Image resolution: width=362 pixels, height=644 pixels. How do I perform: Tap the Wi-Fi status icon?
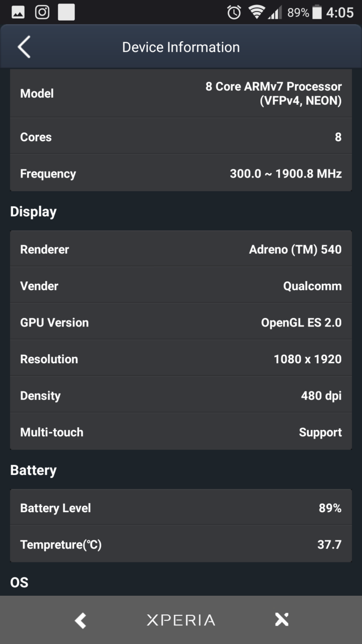[x=257, y=12]
